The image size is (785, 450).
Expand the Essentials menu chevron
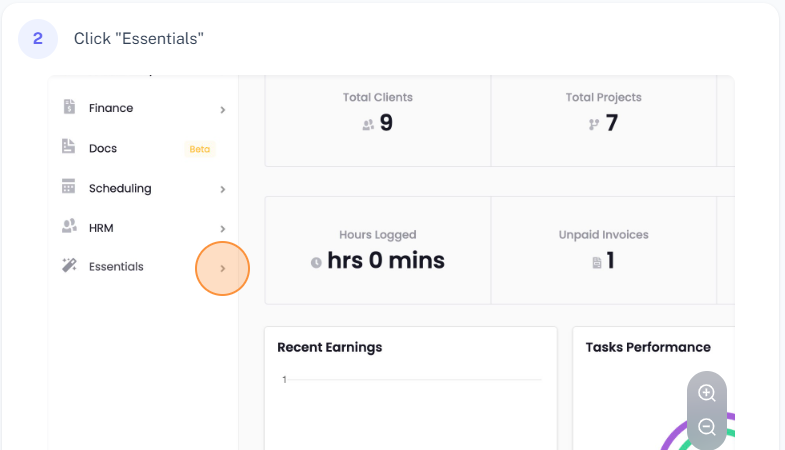tap(222, 269)
